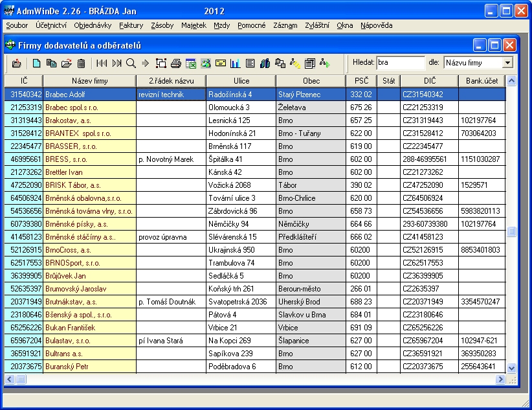The height and width of the screenshot is (410, 532).
Task: Click the printer icon
Action: point(176,63)
